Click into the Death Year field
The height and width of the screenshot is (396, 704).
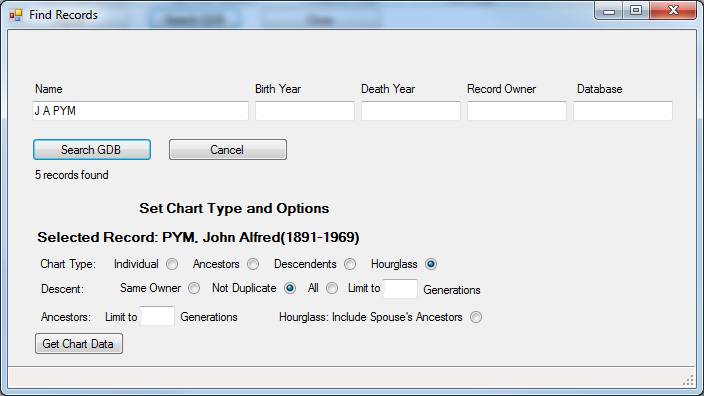pos(411,111)
